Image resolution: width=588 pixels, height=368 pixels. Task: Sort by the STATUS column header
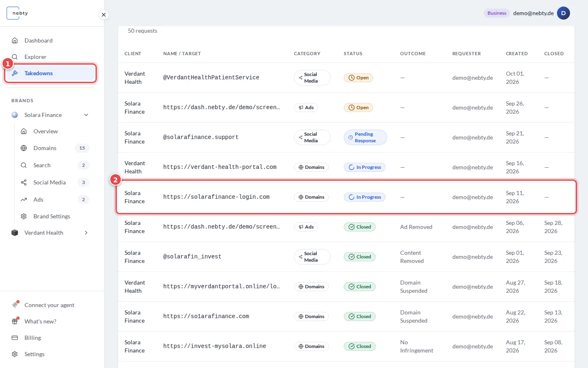(353, 54)
